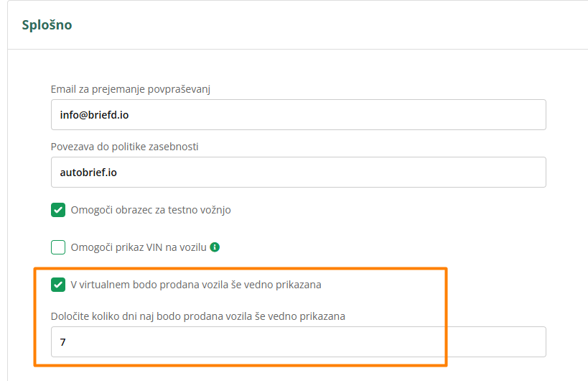Click "V virtualnem bodo prodana vozila" label text
588x381 pixels.
[196, 285]
